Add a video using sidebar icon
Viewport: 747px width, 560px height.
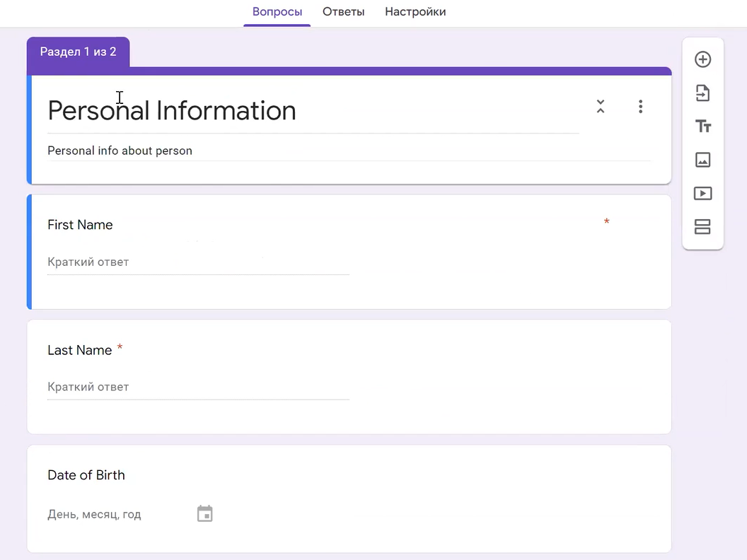[x=702, y=194]
